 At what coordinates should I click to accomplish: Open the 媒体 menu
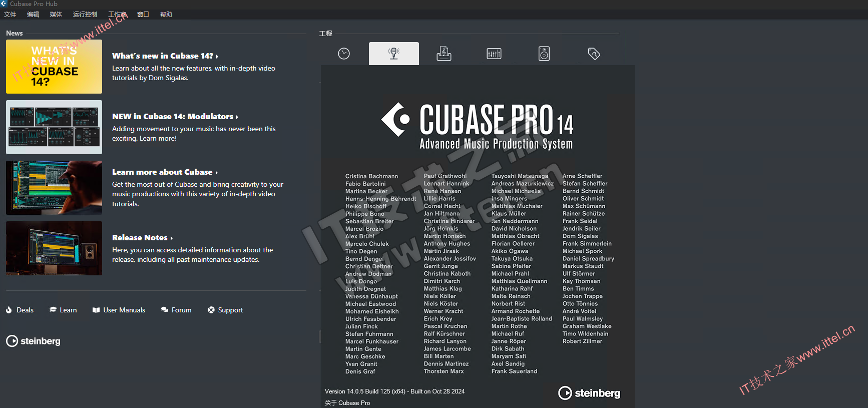56,15
